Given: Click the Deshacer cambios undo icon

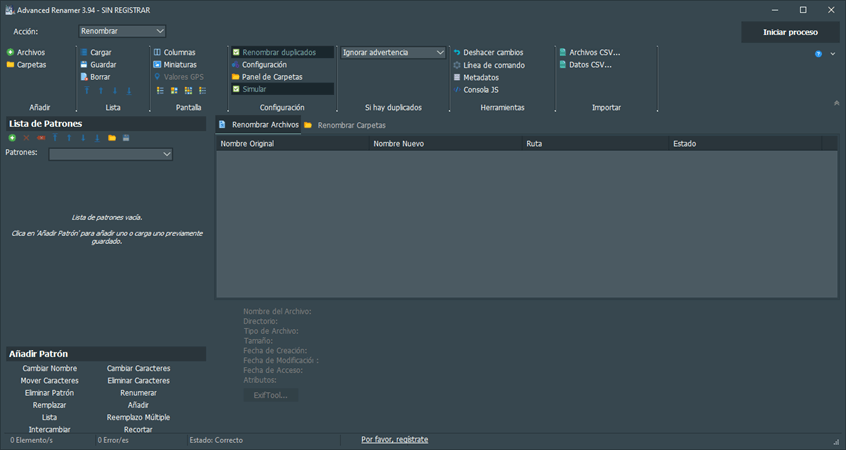Looking at the screenshot, I should 457,52.
